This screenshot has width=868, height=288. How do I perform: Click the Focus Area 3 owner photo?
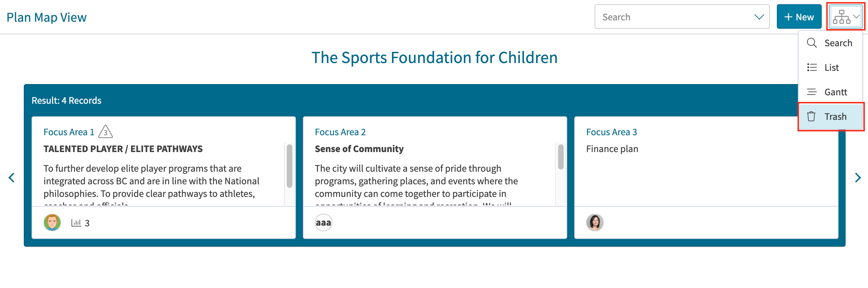pos(595,222)
